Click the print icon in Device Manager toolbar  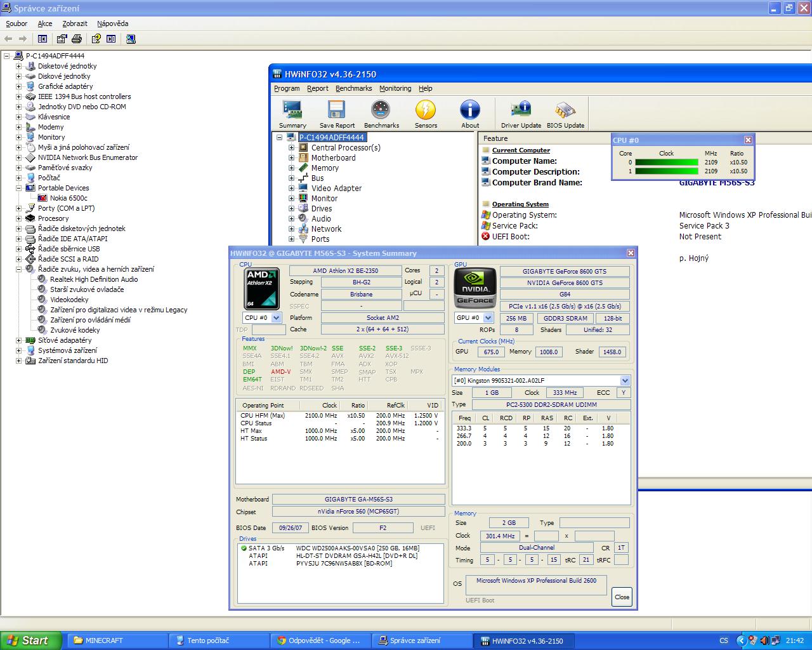pos(77,39)
